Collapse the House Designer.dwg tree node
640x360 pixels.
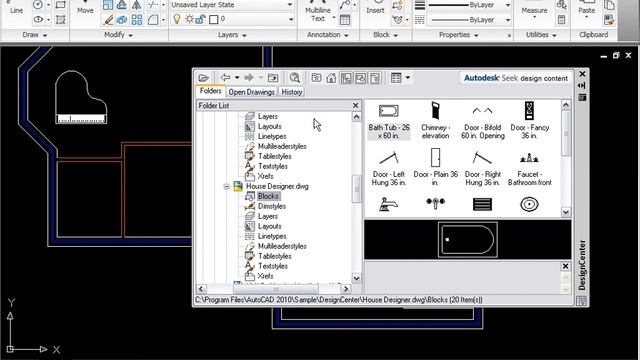click(x=227, y=187)
